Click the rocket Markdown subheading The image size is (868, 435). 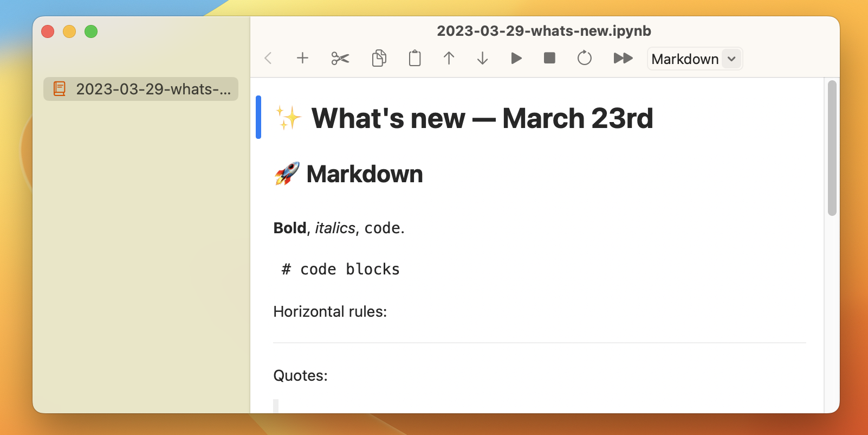pyautogui.click(x=348, y=174)
